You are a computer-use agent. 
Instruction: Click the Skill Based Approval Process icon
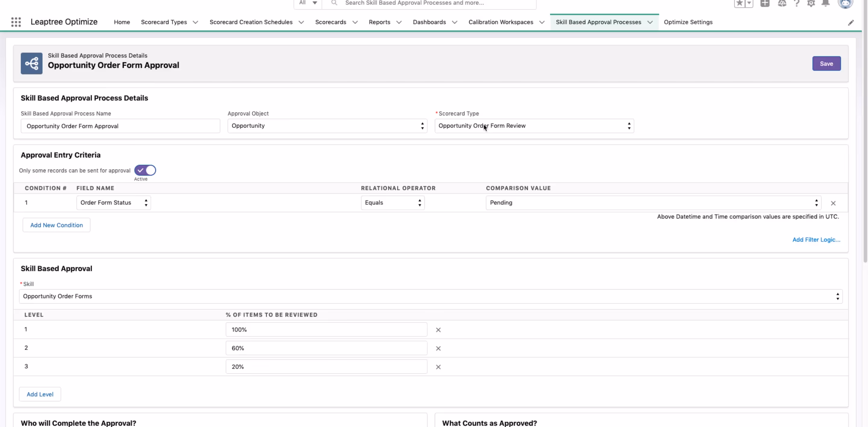pos(31,63)
